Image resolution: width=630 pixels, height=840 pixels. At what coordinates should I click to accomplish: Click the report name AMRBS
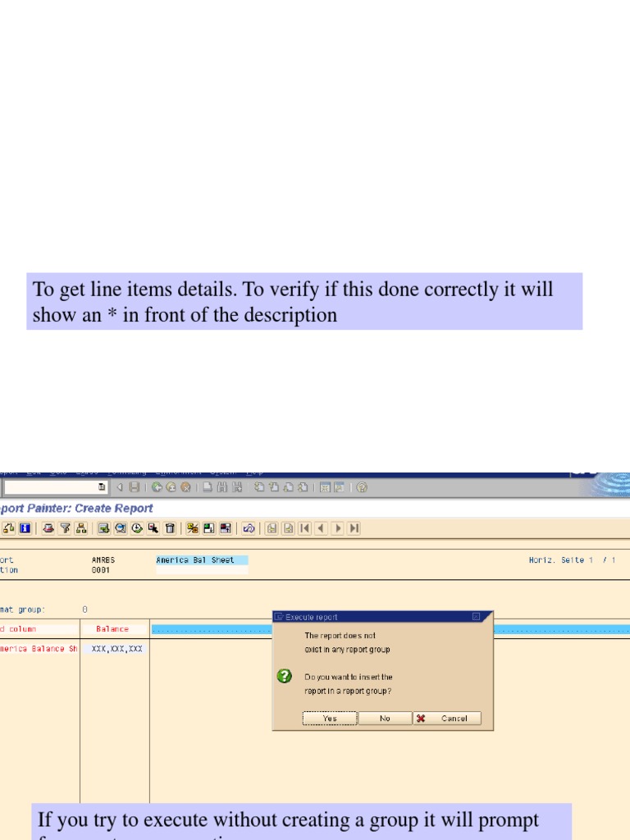coord(103,559)
